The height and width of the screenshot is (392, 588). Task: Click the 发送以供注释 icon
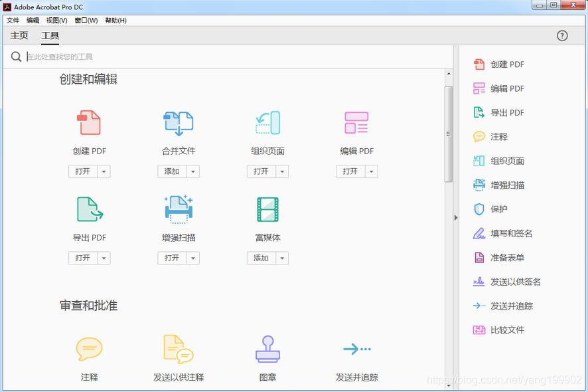pyautogui.click(x=179, y=349)
